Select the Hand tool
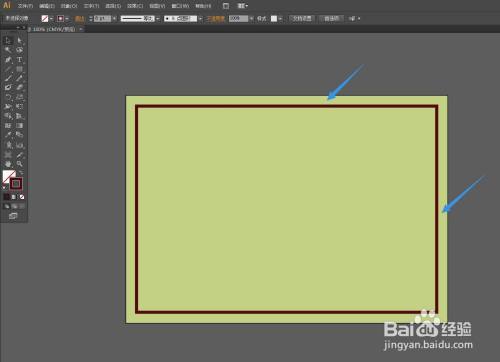This screenshot has width=500, height=362. click(x=8, y=164)
